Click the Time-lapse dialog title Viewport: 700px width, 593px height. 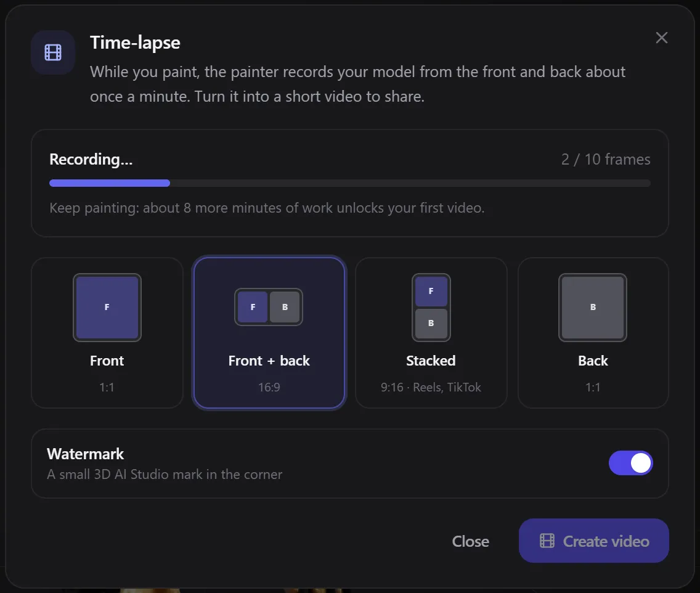point(136,43)
